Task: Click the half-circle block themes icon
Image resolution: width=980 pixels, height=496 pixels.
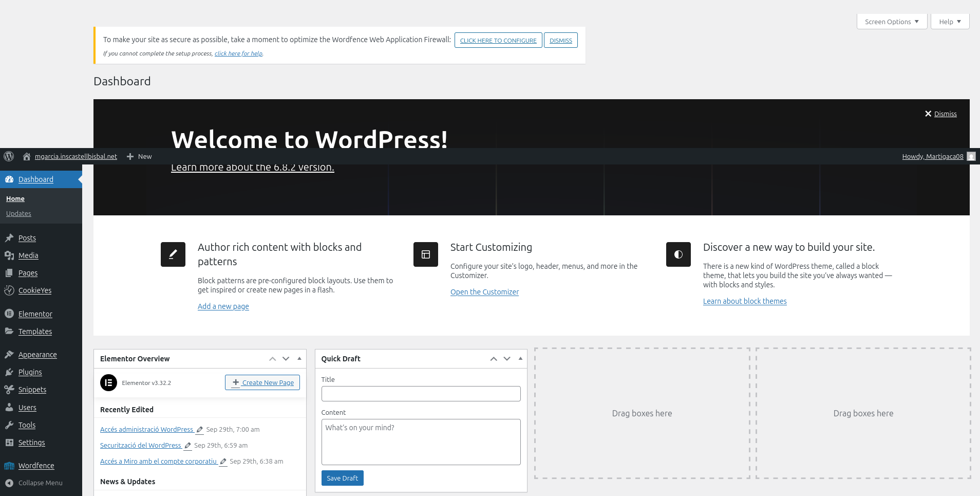Action: tap(678, 254)
